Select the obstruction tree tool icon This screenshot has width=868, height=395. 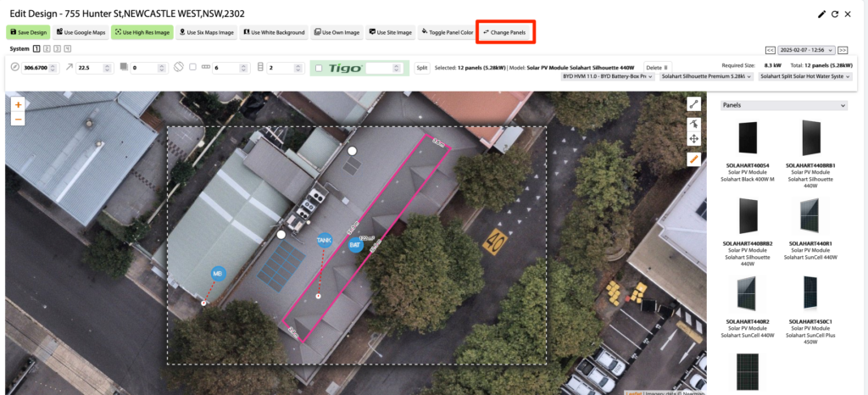click(694, 125)
